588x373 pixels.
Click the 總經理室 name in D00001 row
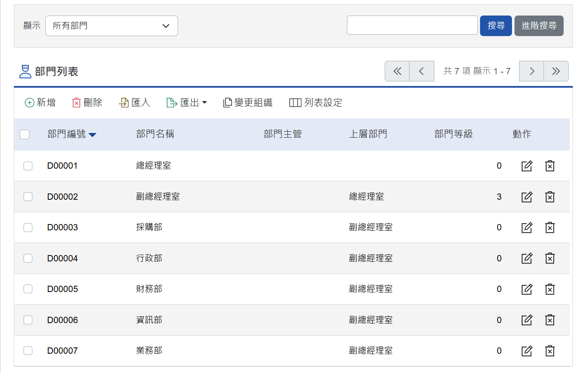pyautogui.click(x=153, y=166)
